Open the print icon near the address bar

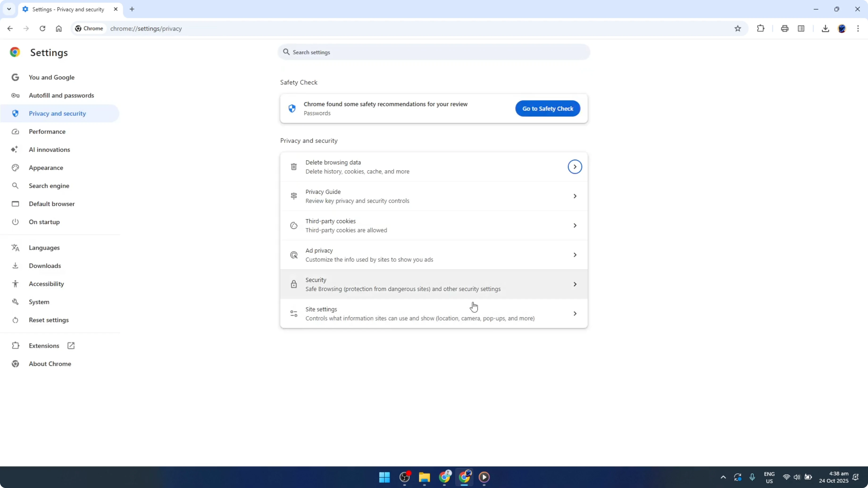(785, 28)
